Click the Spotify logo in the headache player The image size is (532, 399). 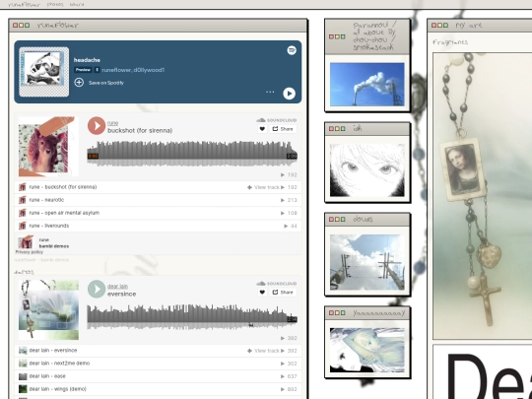292,50
